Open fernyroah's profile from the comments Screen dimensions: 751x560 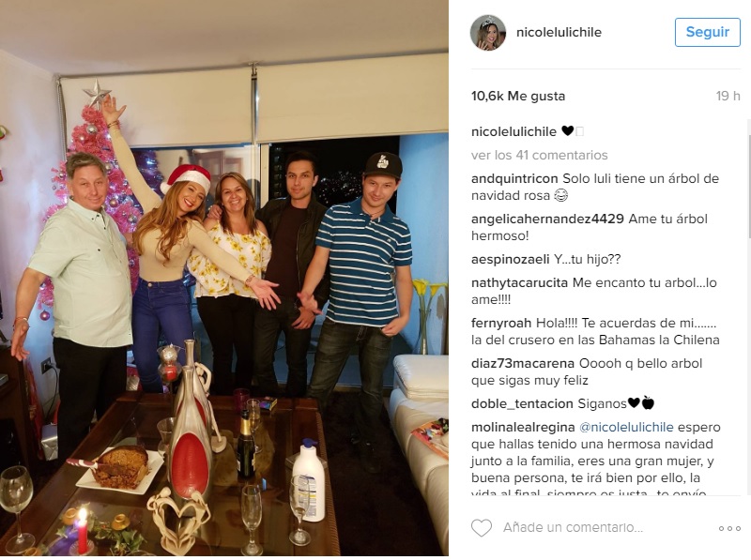[501, 323]
